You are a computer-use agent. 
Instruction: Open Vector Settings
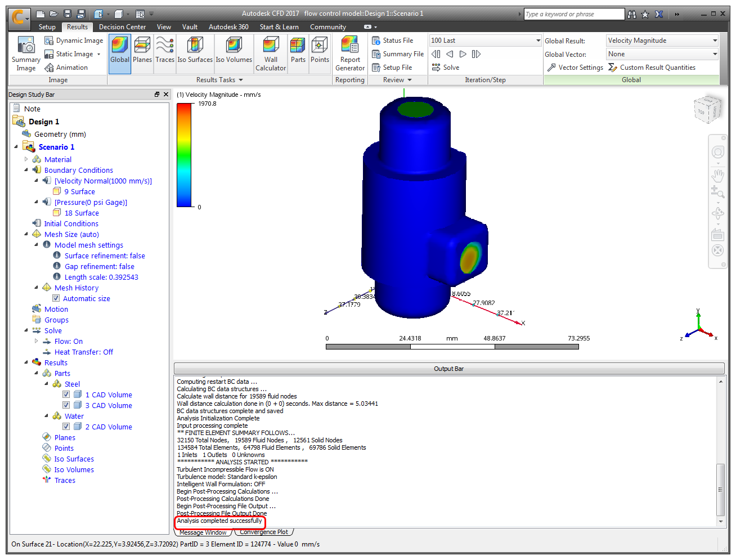click(575, 68)
